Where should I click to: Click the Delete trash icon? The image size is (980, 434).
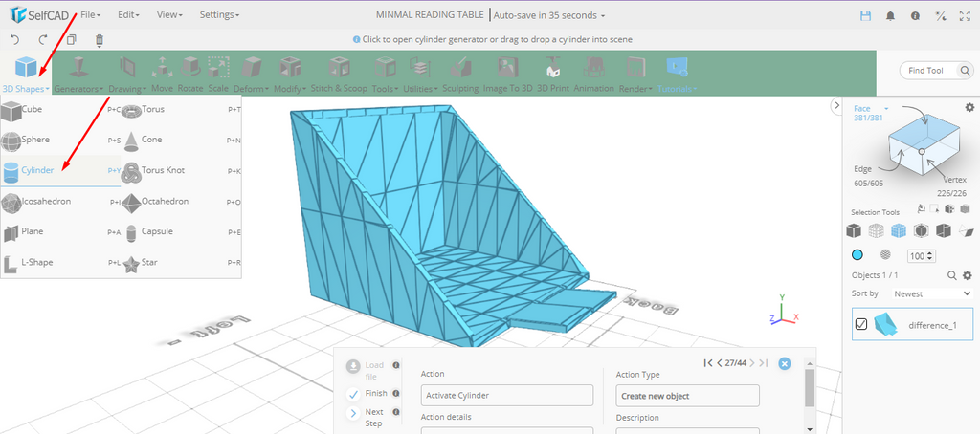(x=99, y=40)
